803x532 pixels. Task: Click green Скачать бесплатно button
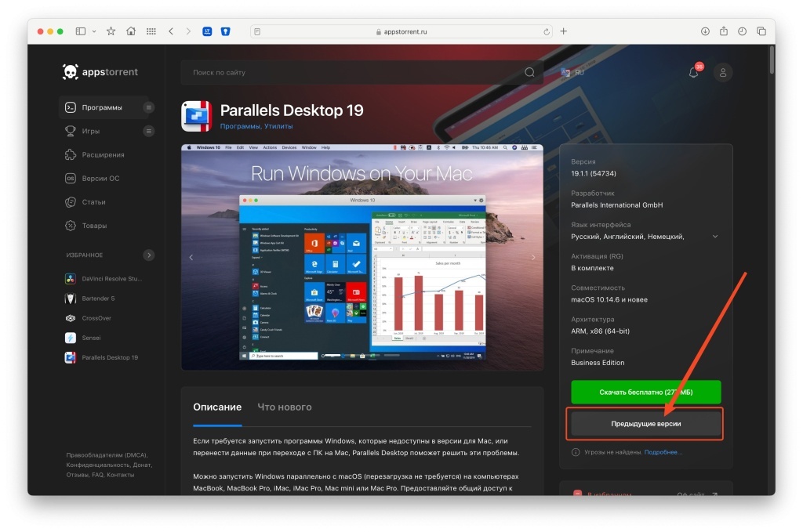tap(646, 393)
